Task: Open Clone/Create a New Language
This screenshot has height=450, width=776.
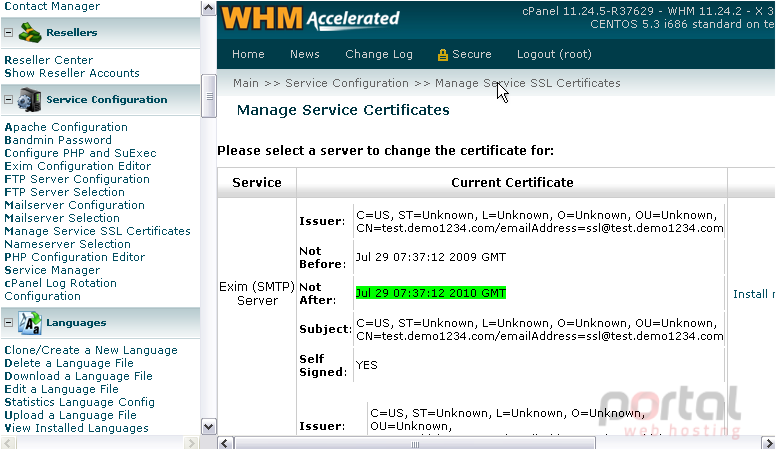Action: point(91,350)
